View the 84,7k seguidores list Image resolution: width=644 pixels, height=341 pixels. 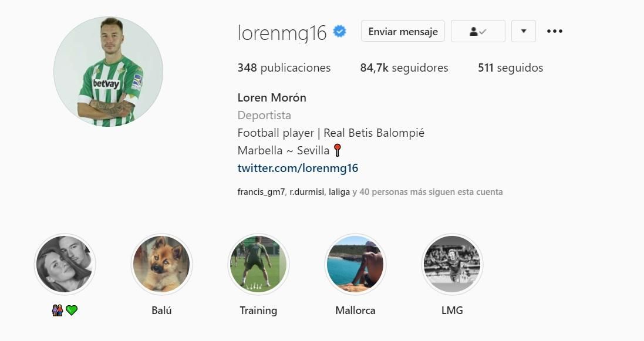(x=404, y=68)
